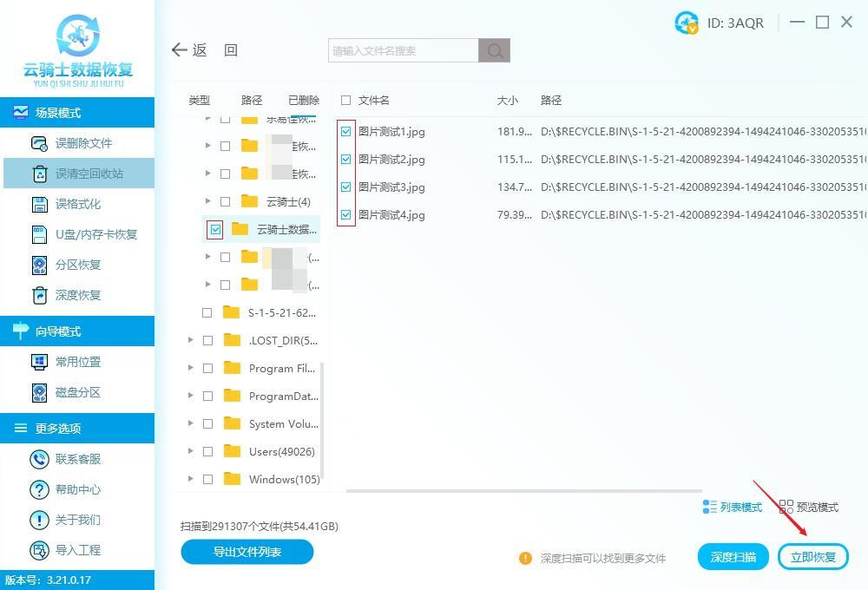Toggle the select-all 文件名 checkbox

click(346, 100)
